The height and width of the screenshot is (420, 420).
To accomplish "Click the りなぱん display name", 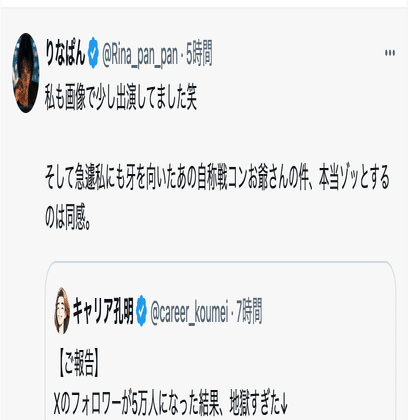I will (x=65, y=54).
